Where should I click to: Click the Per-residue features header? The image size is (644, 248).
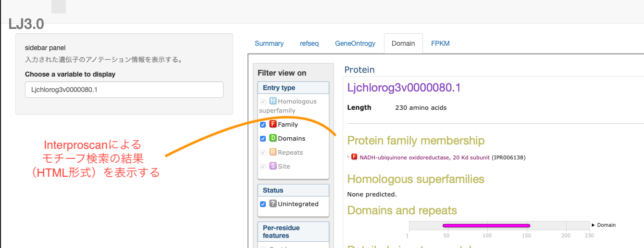tap(293, 232)
